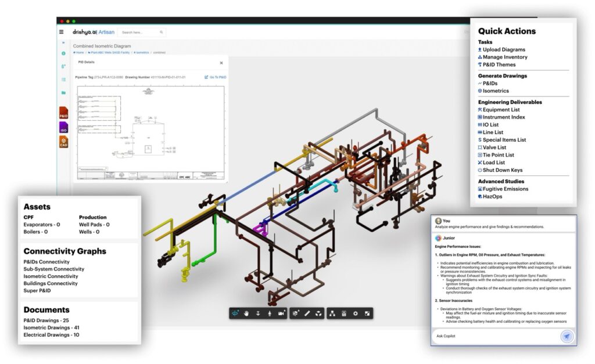This screenshot has width=595, height=364.
Task: Toggle full screen viewer icon
Action: click(x=367, y=313)
